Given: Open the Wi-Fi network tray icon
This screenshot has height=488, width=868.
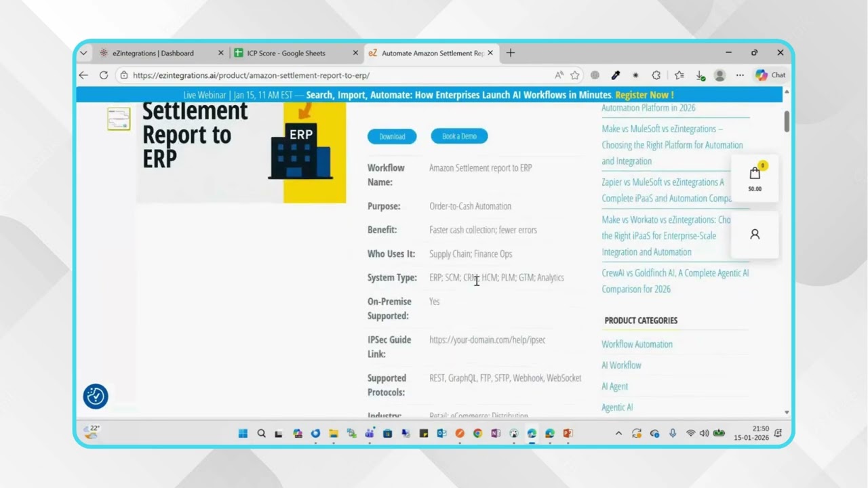Looking at the screenshot, I should [x=690, y=434].
